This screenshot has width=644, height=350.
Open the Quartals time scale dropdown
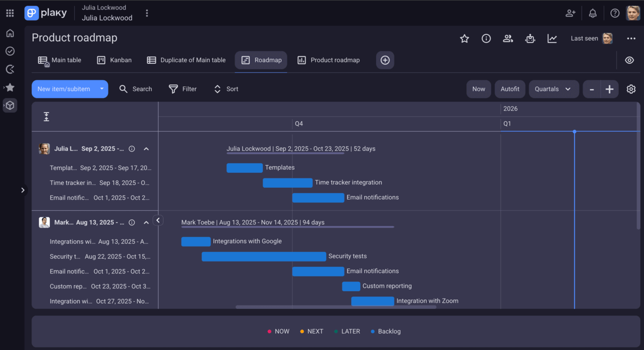click(x=554, y=89)
